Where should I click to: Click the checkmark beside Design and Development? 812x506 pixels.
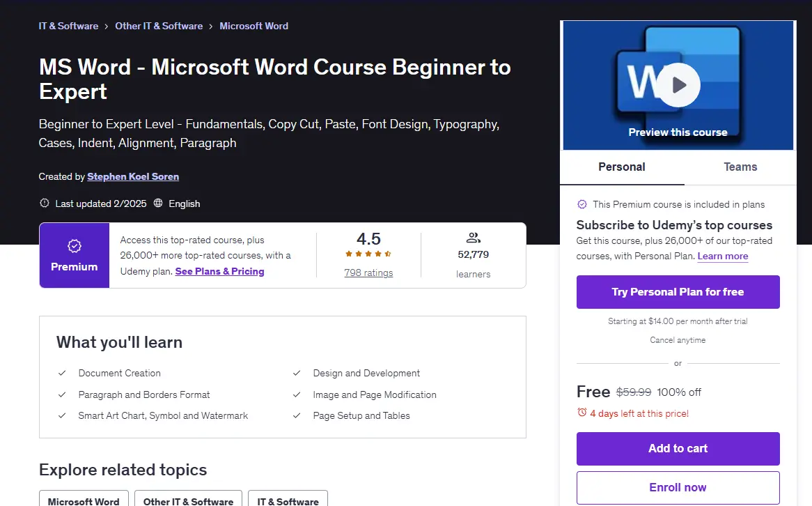297,373
